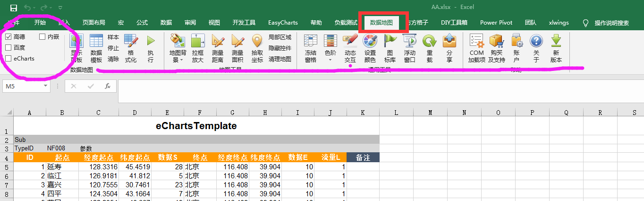Click the 流量L header cell
644x201 pixels.
click(x=330, y=157)
